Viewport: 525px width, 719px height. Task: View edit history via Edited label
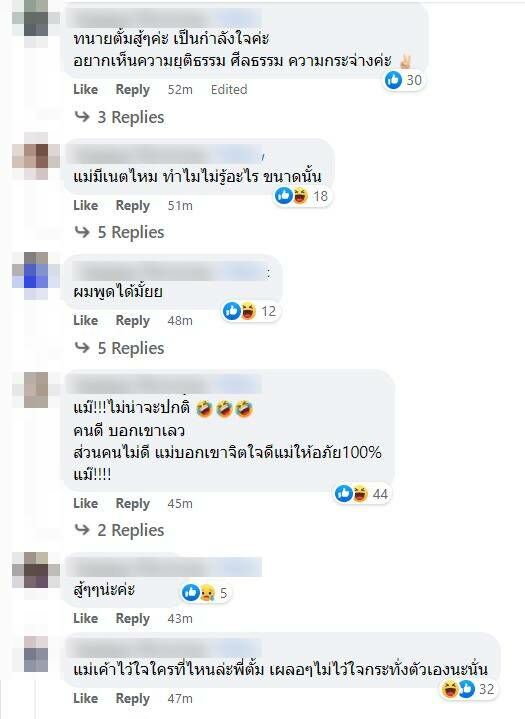[x=229, y=89]
